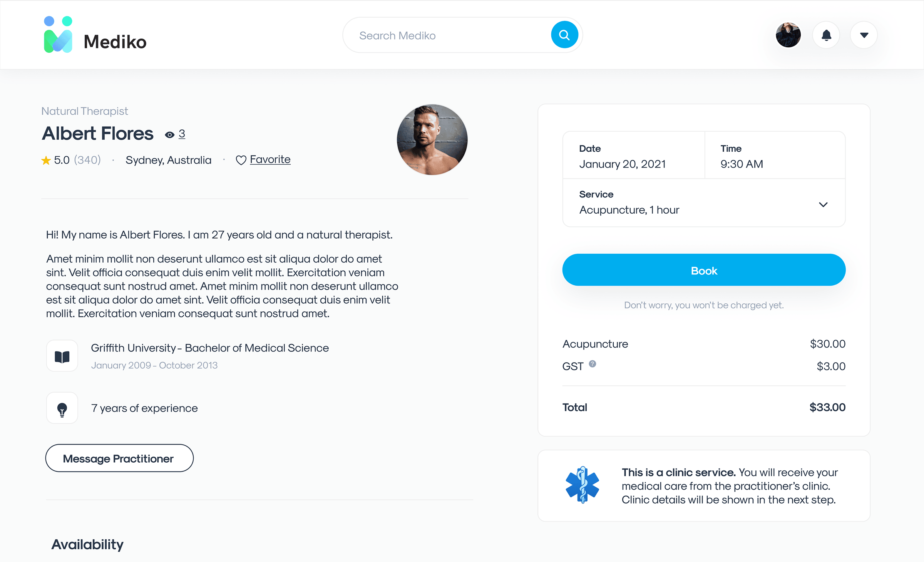Open the notifications bell
This screenshot has height=562, width=924.
click(826, 35)
